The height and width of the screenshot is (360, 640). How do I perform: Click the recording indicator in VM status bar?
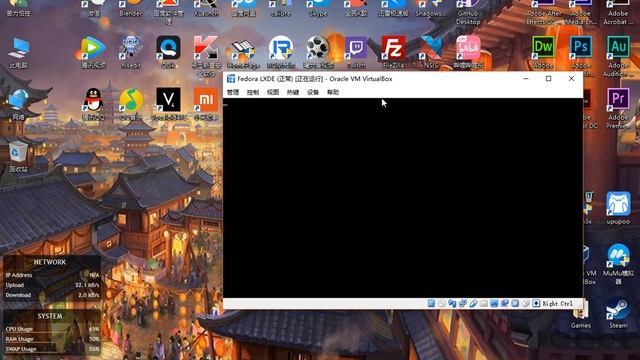505,303
